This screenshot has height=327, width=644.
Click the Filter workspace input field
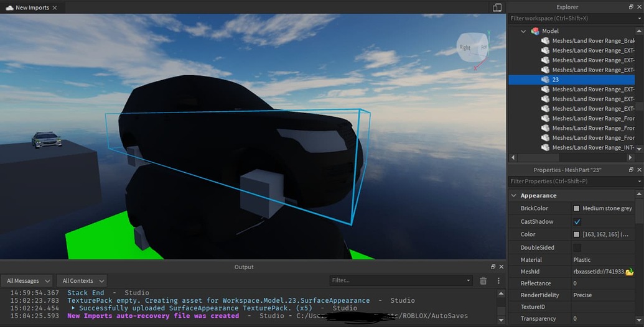572,19
